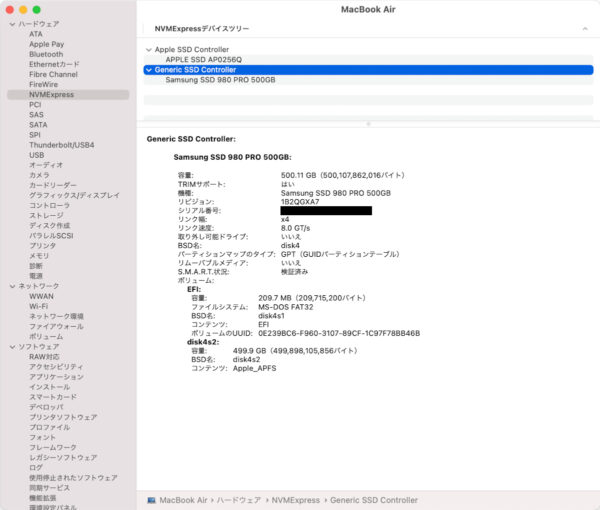Select SATA in sidebar
The width and height of the screenshot is (600, 510).
point(38,125)
